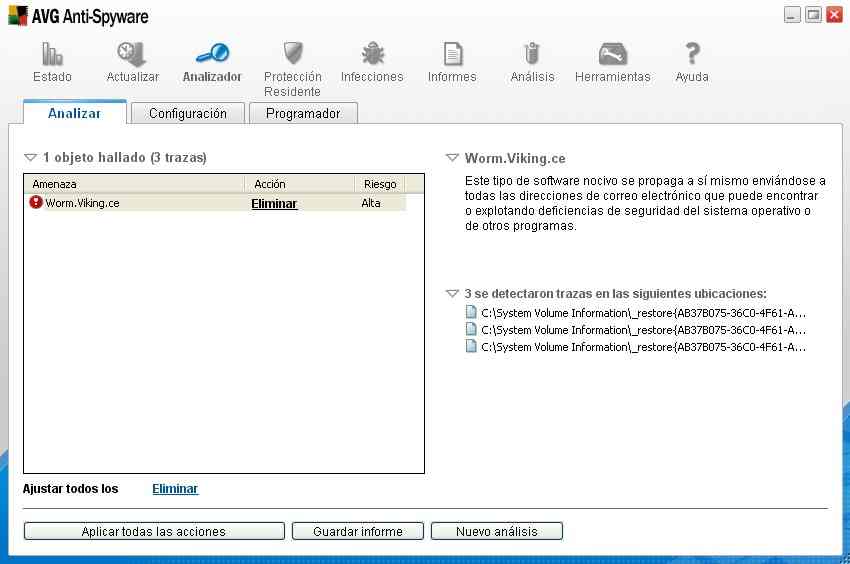The image size is (850, 564).
Task: Open the Protección Residente shield icon
Action: coord(292,55)
